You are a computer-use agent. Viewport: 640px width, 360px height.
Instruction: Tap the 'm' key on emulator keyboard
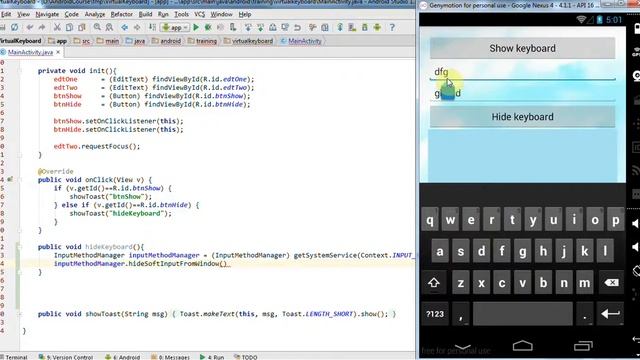[x=584, y=282]
